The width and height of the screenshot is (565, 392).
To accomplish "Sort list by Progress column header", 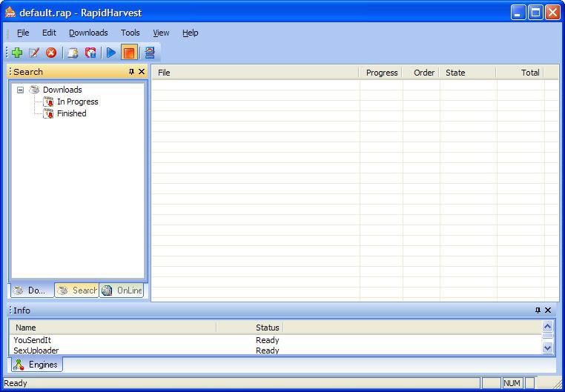I will 381,73.
